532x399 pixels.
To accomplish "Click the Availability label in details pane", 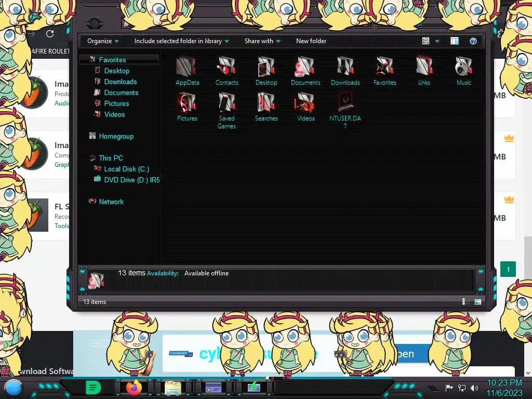I will click(x=163, y=273).
